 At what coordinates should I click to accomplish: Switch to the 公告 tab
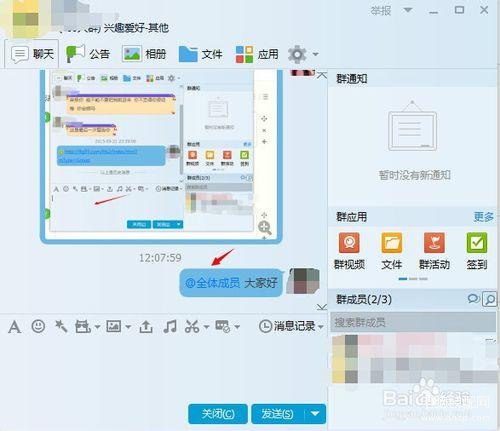88,54
